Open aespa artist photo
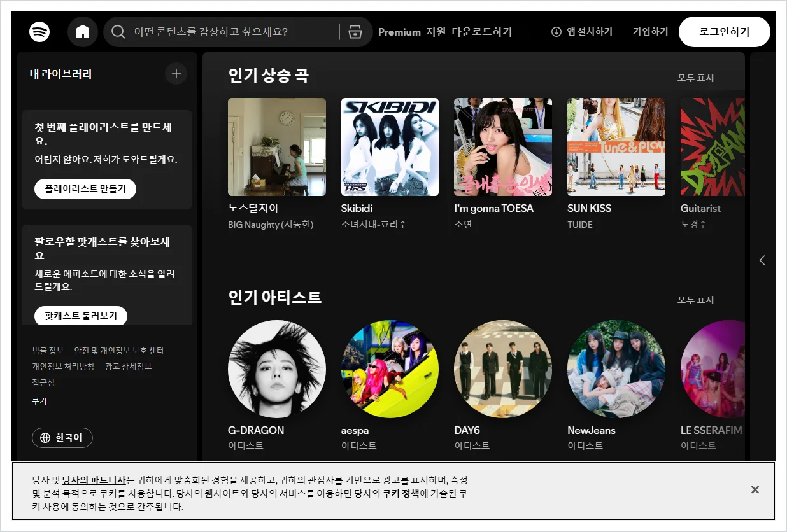Viewport: 787px width, 532px height. click(390, 369)
